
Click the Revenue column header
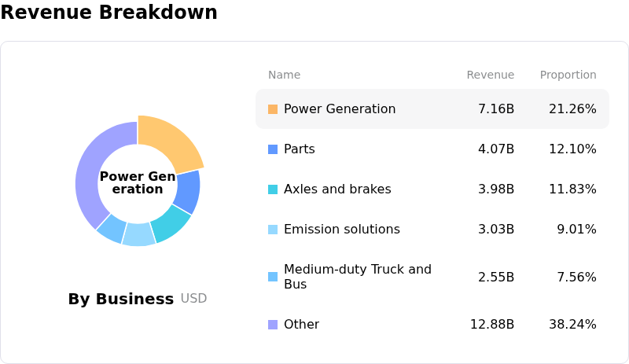(x=490, y=75)
